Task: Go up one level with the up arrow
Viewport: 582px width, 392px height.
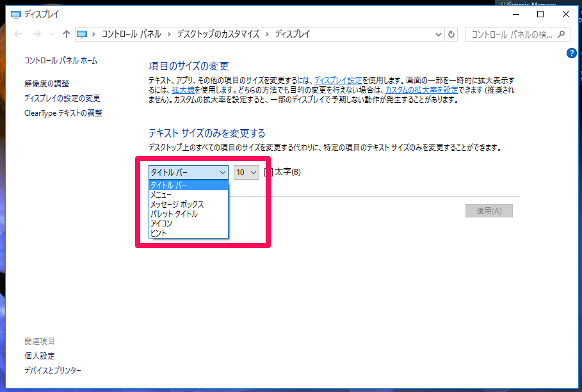Action: tap(66, 34)
